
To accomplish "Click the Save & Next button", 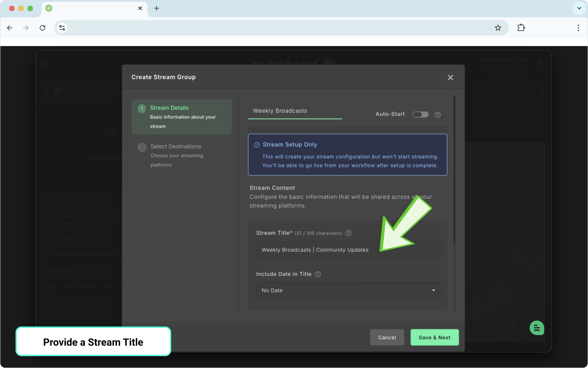I will [x=435, y=337].
